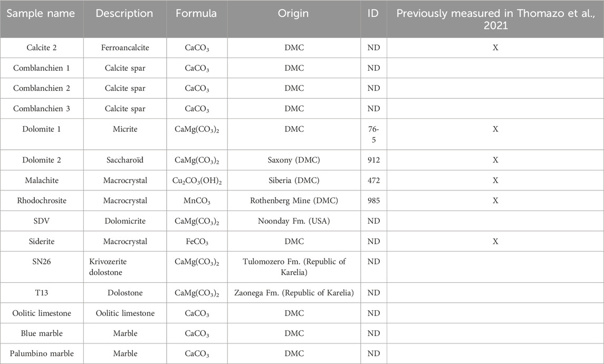
Task: Click the MnCO3 formula cell
Action: point(197,201)
